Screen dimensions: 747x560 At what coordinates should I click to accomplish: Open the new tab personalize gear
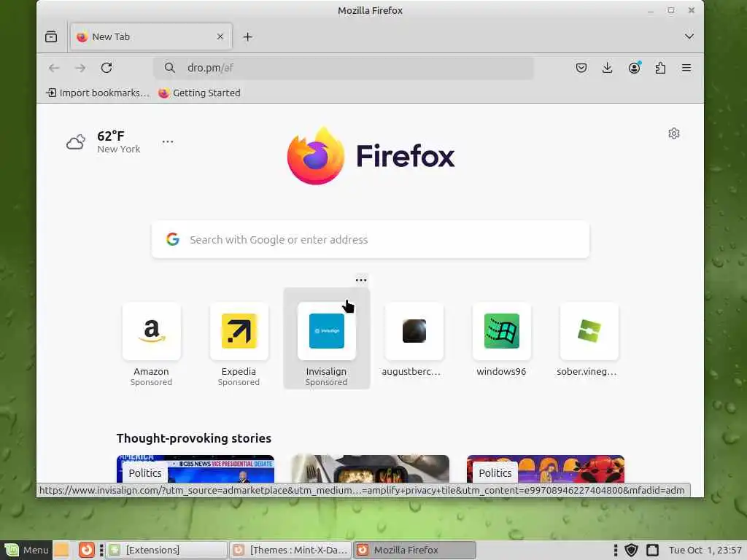pos(673,133)
